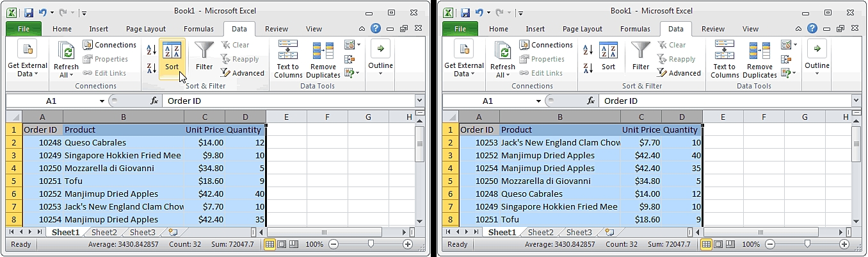
Task: Open Insert tab in right window
Action: pyautogui.click(x=535, y=29)
